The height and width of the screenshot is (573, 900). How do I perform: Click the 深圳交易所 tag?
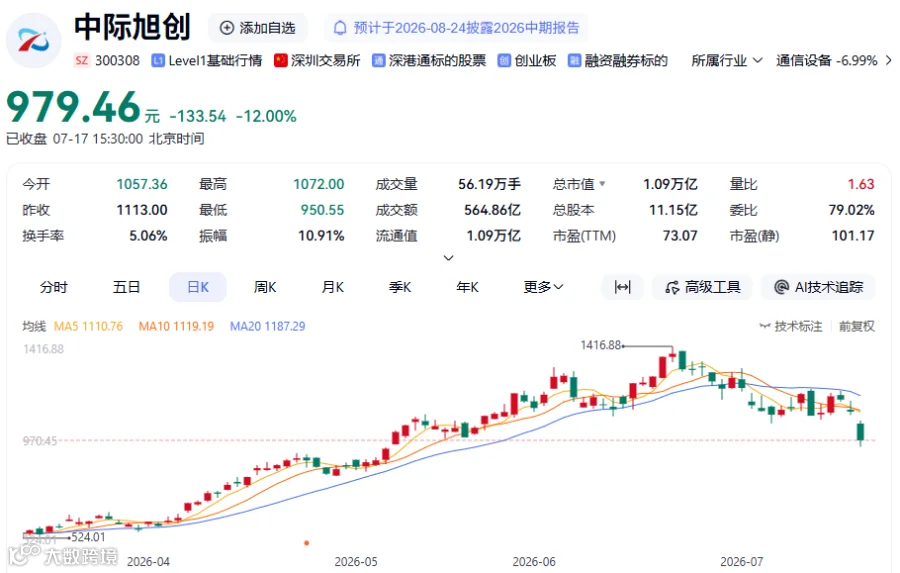(x=317, y=61)
